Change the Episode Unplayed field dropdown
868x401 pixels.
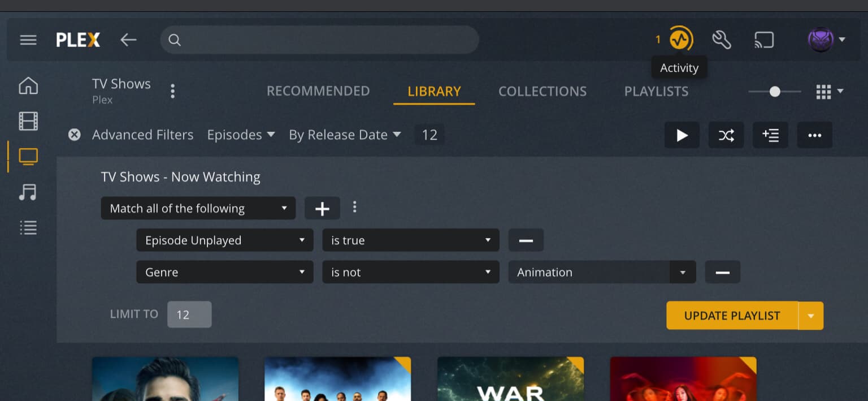(x=225, y=240)
